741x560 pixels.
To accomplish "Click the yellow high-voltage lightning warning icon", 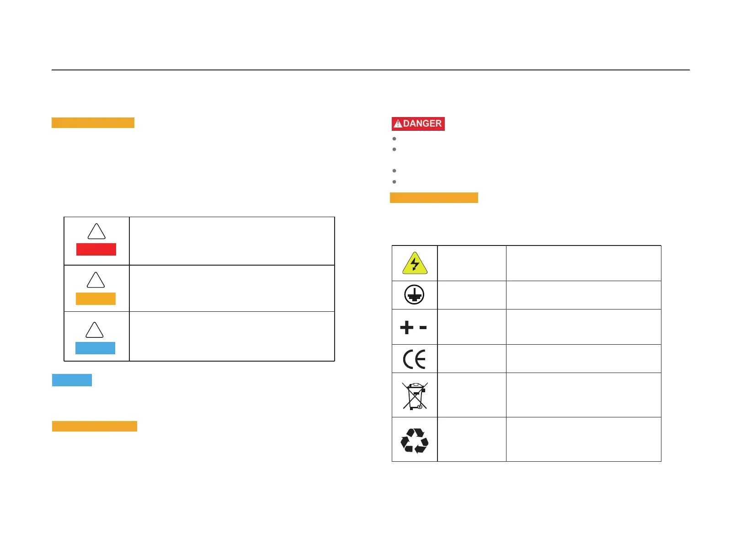I will click(x=415, y=263).
